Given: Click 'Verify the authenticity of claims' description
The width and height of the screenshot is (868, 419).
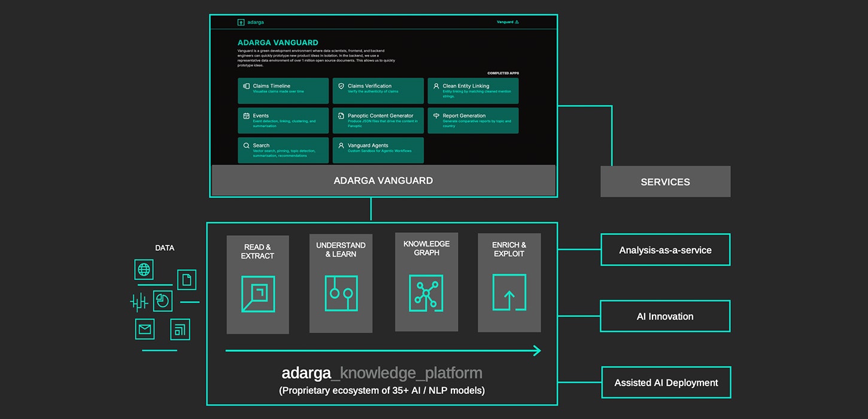Looking at the screenshot, I should coord(373,92).
